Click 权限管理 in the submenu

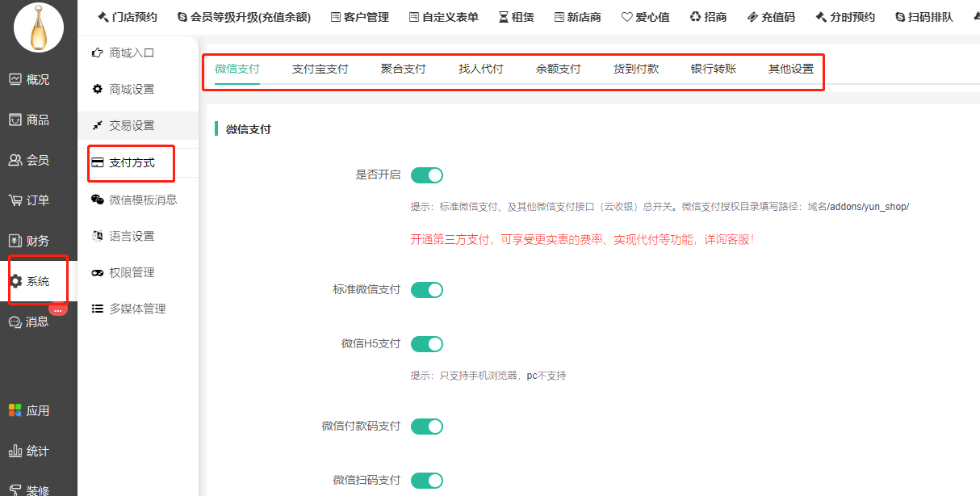coord(132,272)
